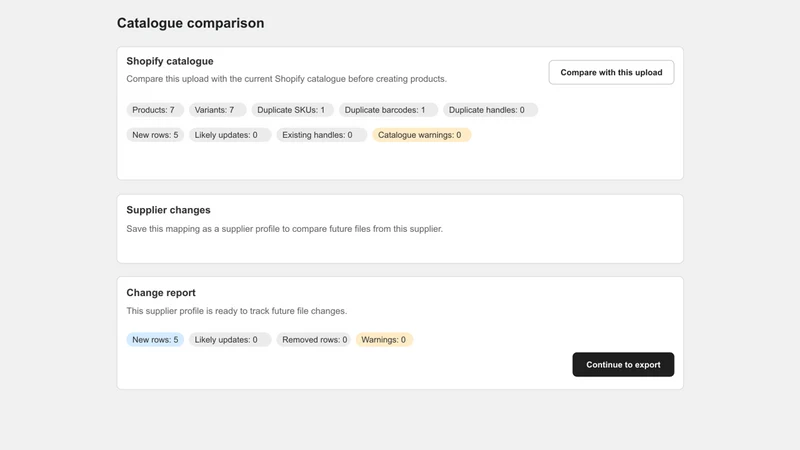Click New rows: 5 in Shopify catalogue
This screenshot has width=800, height=450.
(x=155, y=135)
